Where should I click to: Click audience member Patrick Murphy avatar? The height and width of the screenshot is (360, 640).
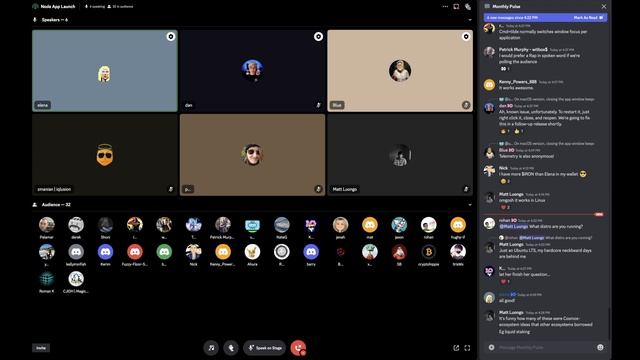(223, 225)
